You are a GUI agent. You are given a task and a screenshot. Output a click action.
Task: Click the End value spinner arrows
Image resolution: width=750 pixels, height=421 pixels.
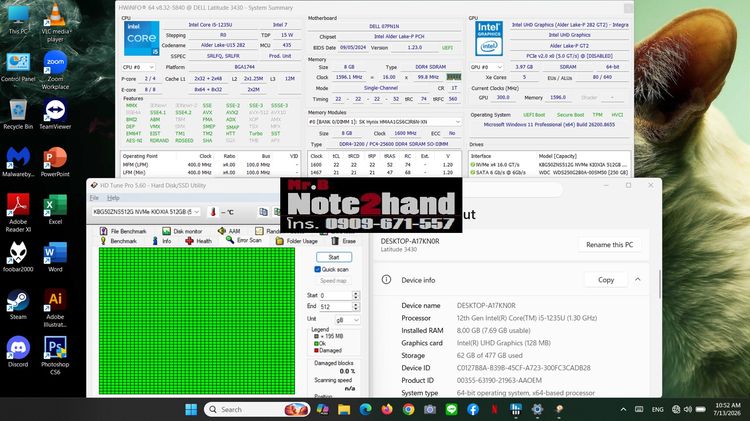click(x=355, y=307)
